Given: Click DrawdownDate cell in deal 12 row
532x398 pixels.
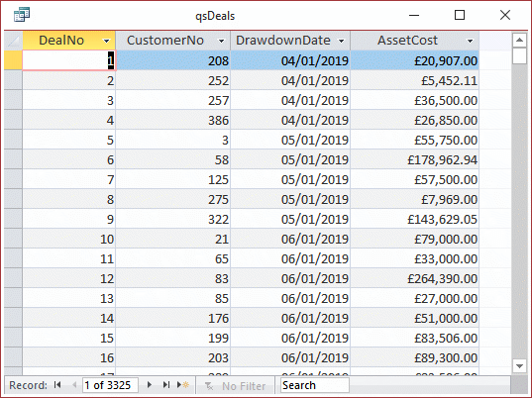Looking at the screenshot, I should [290, 278].
